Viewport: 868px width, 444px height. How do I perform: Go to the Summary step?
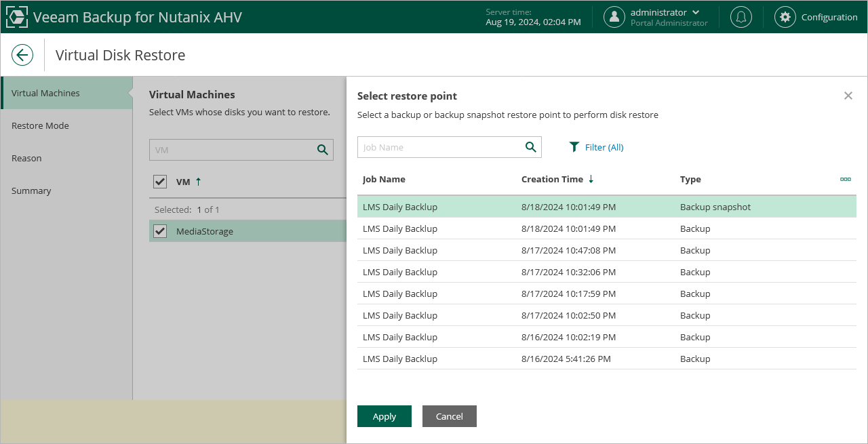[x=31, y=190]
